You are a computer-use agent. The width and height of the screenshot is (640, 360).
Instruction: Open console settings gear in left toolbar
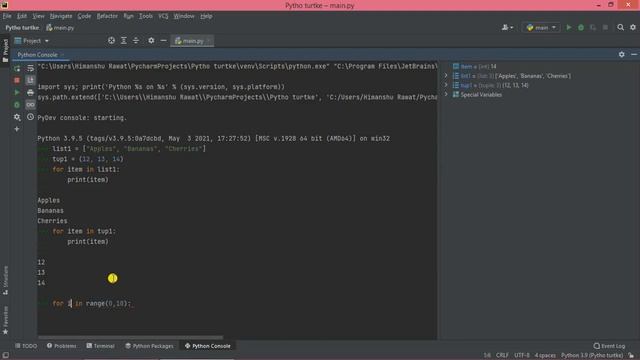pos(17,117)
